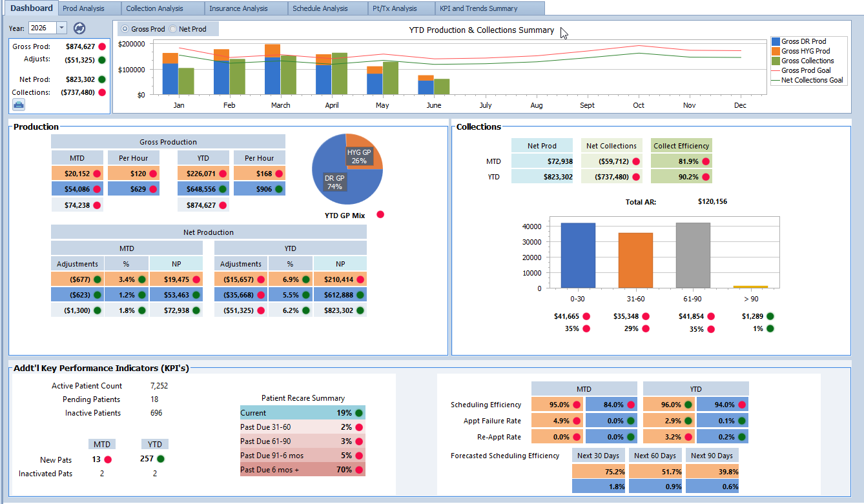Click the Year 2026 combo box field
Viewport: 864px width, 504px height.
pyautogui.click(x=48, y=28)
